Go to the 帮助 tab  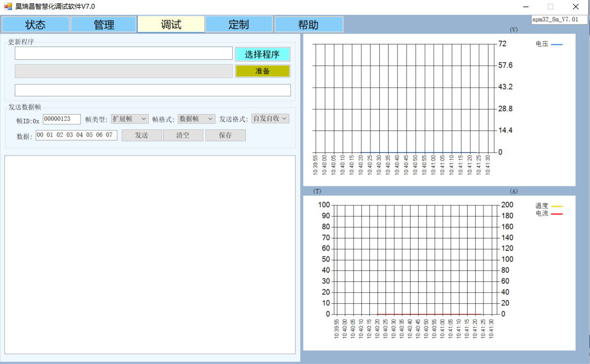pyautogui.click(x=308, y=25)
